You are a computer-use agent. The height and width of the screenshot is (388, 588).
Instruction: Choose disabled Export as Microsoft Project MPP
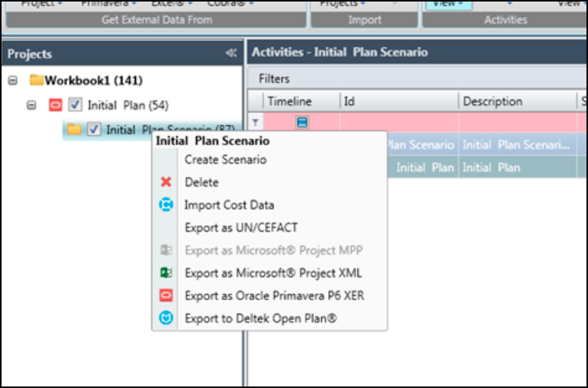coord(273,250)
